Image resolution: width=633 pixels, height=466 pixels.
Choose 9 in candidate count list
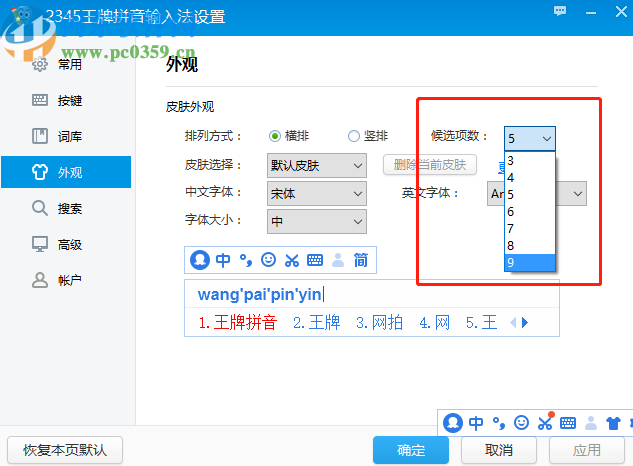pyautogui.click(x=530, y=262)
